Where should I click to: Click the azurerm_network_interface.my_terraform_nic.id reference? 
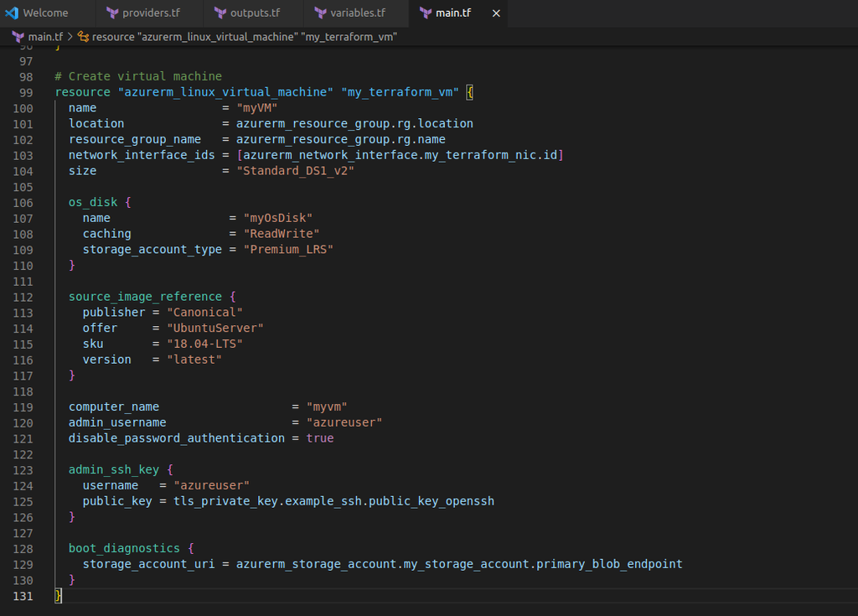point(400,155)
